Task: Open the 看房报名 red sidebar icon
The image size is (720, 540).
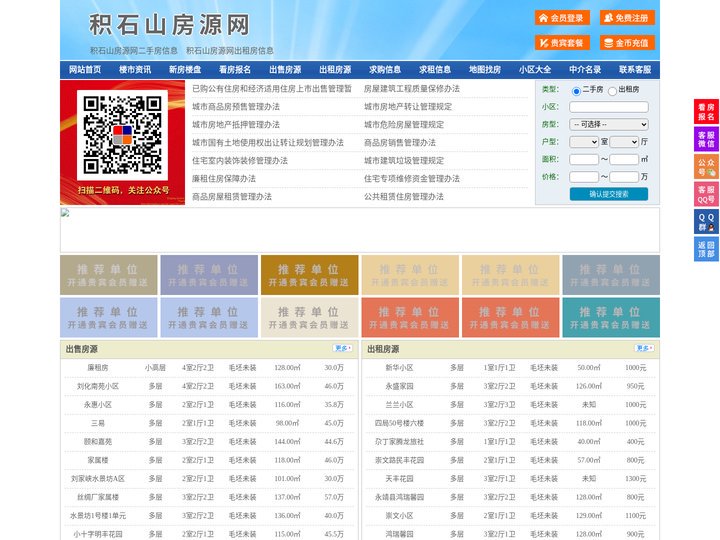Action: click(706, 112)
